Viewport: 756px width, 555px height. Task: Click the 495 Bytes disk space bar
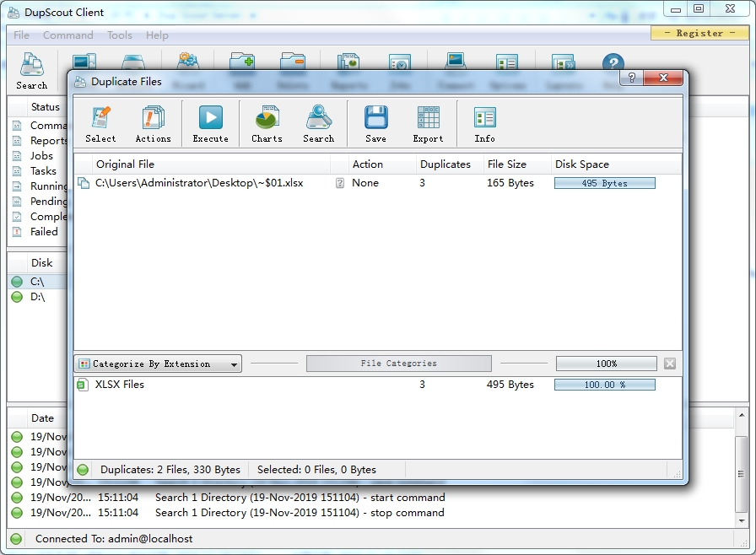605,183
